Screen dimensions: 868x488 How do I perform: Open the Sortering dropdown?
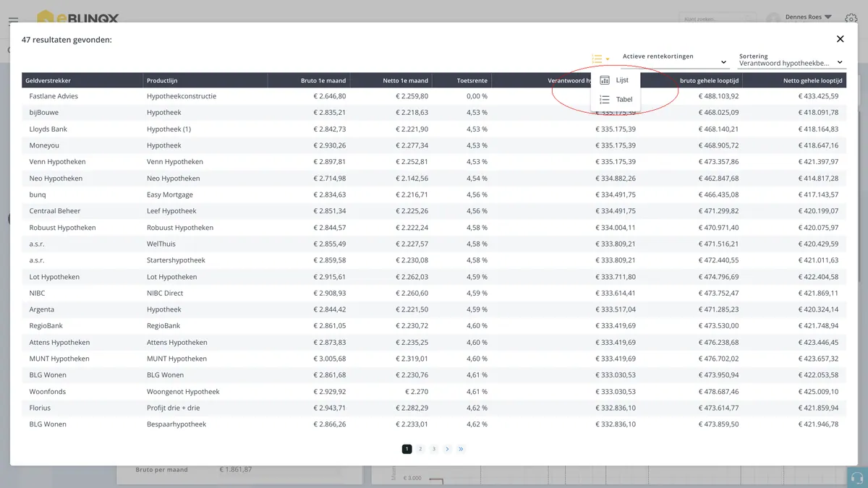[x=791, y=60]
